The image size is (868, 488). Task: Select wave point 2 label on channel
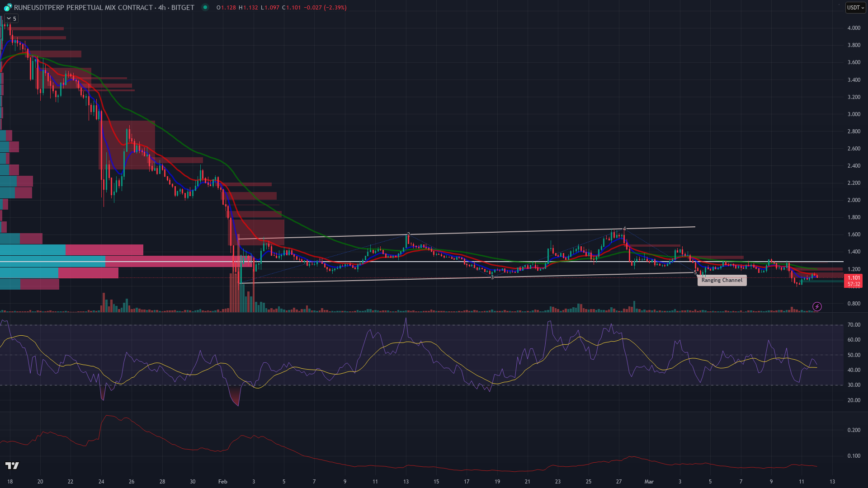pyautogui.click(x=409, y=235)
